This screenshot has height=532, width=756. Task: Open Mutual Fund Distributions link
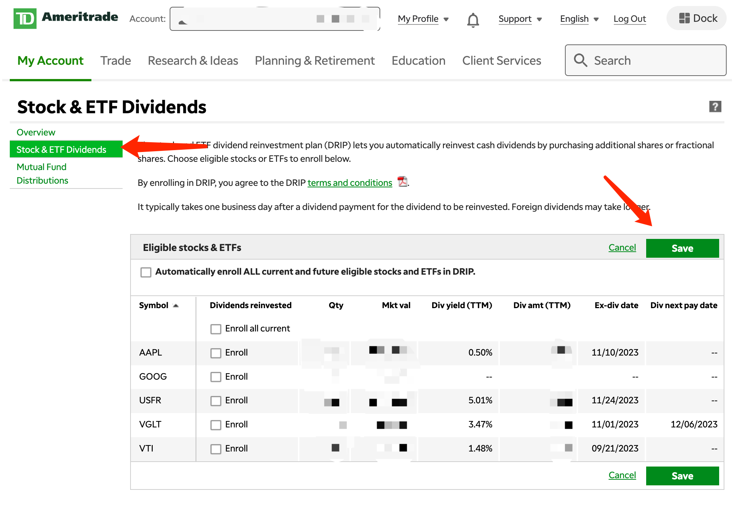pos(42,174)
